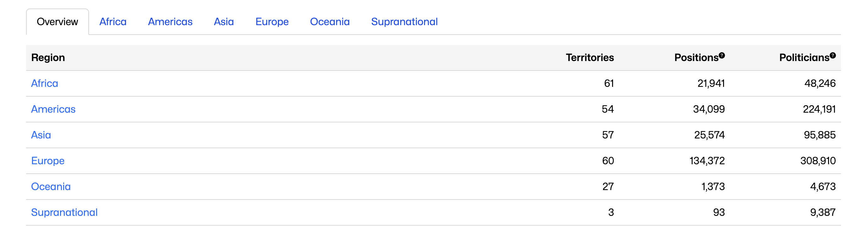The height and width of the screenshot is (236, 868).
Task: Open the Americas tab
Action: [x=170, y=22]
